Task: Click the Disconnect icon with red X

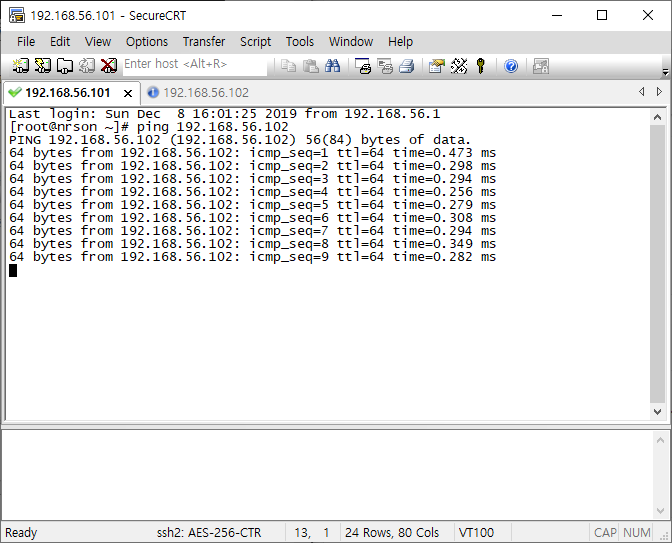Action: point(109,66)
